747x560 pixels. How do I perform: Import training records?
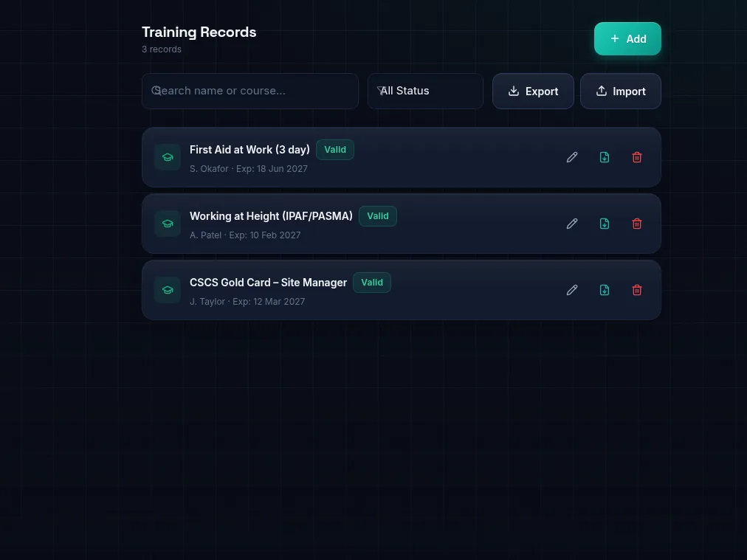tap(620, 91)
